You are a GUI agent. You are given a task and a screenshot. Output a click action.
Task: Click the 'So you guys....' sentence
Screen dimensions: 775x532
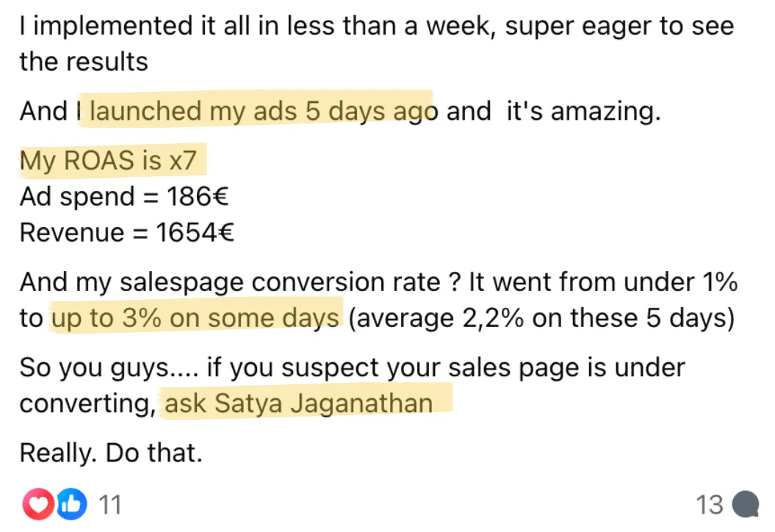tap(109, 368)
